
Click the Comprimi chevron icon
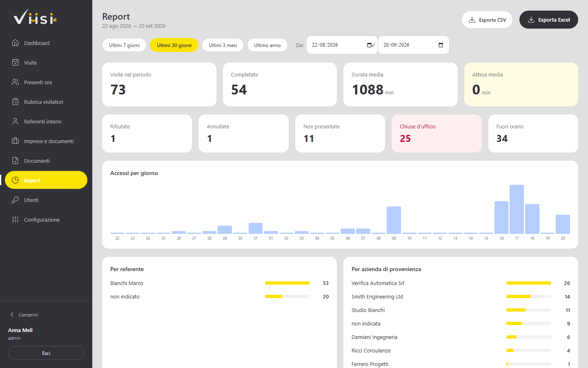pos(12,314)
